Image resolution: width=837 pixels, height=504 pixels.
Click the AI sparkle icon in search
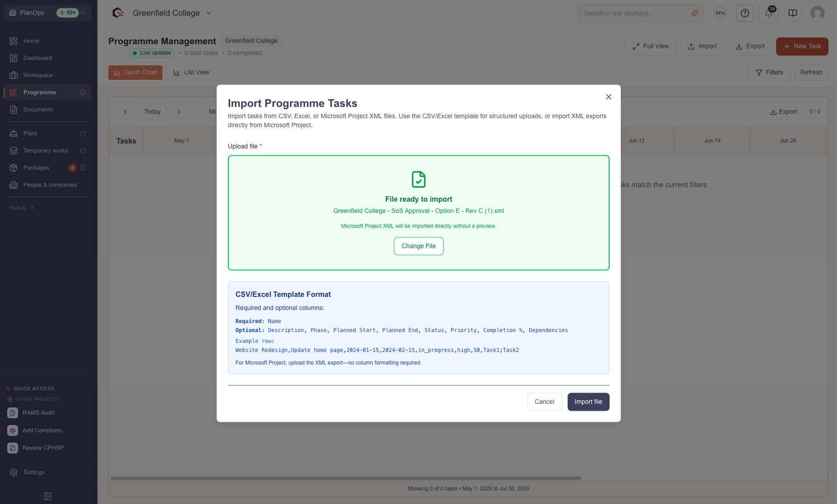coord(695,13)
